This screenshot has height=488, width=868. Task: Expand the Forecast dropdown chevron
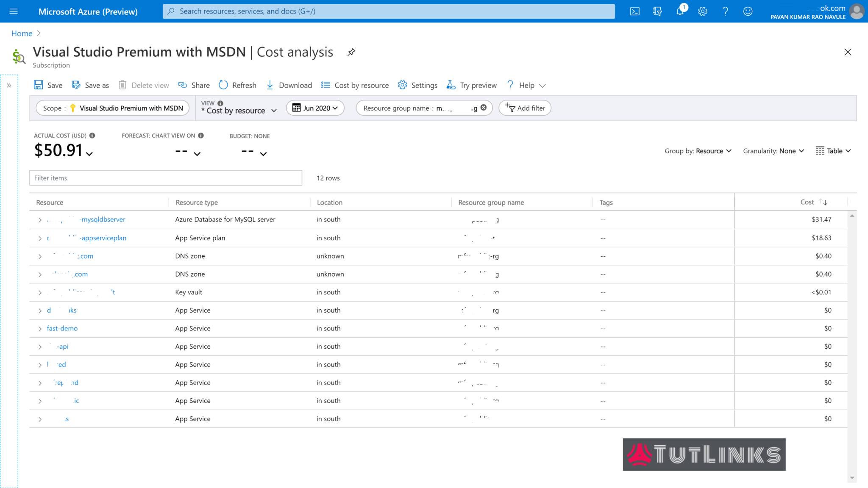[197, 153]
